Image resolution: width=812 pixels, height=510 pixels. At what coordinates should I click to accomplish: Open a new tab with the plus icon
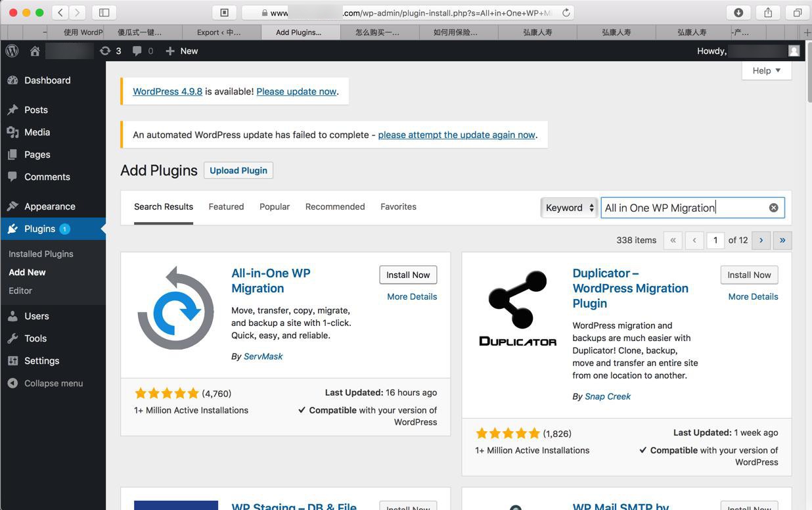pos(807,32)
